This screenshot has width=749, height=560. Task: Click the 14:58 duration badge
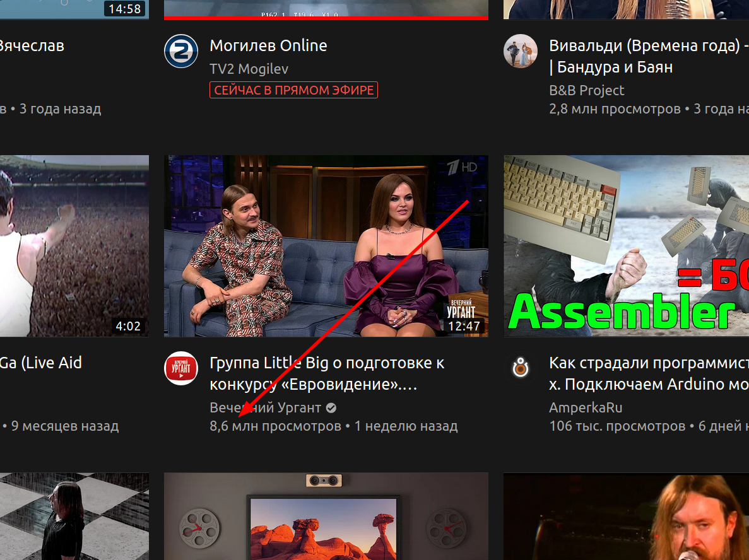pos(124,9)
